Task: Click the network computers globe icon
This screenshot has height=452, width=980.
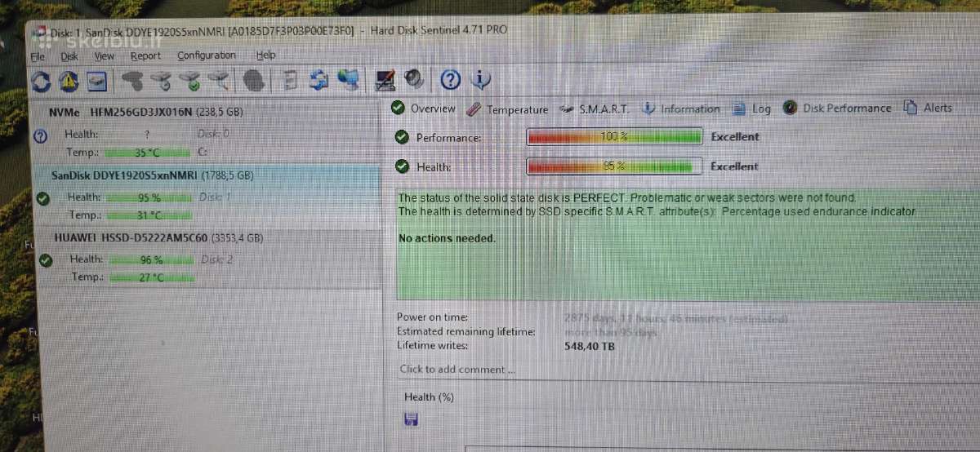Action: (x=348, y=80)
